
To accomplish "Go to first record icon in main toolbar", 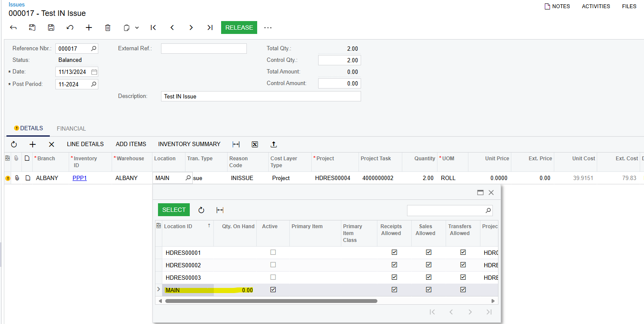I will coord(153,28).
